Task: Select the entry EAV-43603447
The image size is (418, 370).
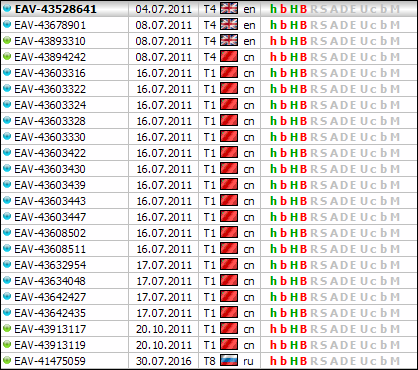Action: click(50, 217)
